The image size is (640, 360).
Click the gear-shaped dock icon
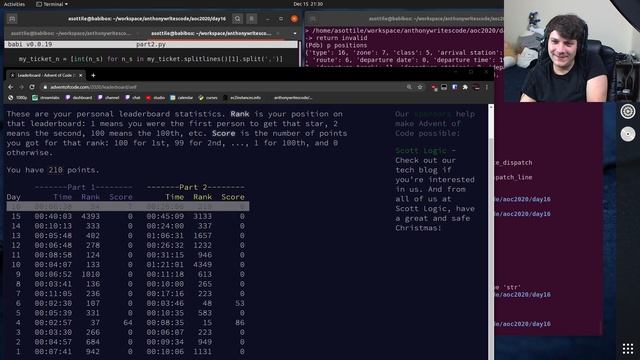click(628, 111)
